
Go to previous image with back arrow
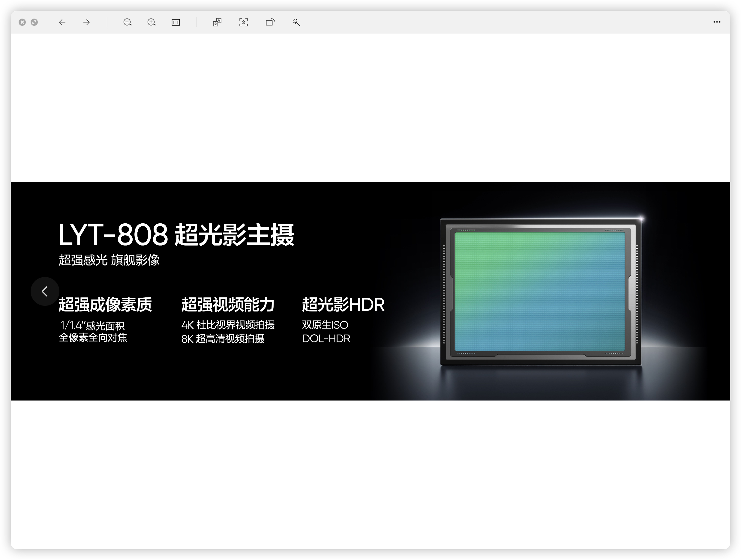62,22
